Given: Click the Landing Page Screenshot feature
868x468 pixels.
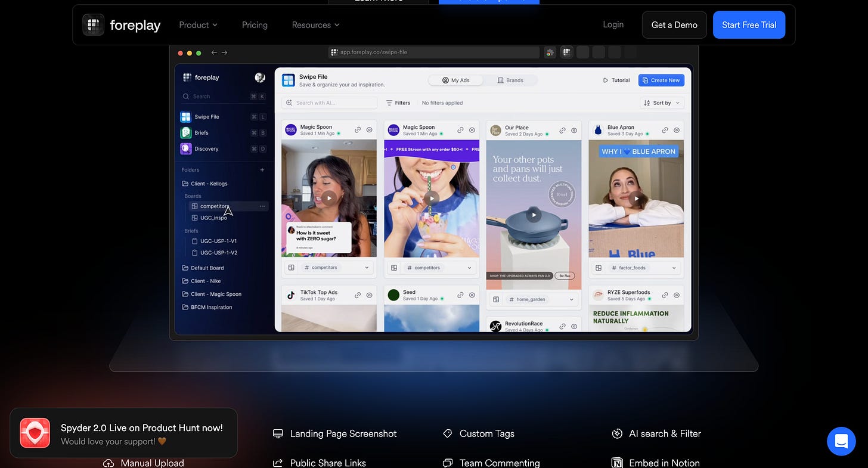Looking at the screenshot, I should pos(334,433).
